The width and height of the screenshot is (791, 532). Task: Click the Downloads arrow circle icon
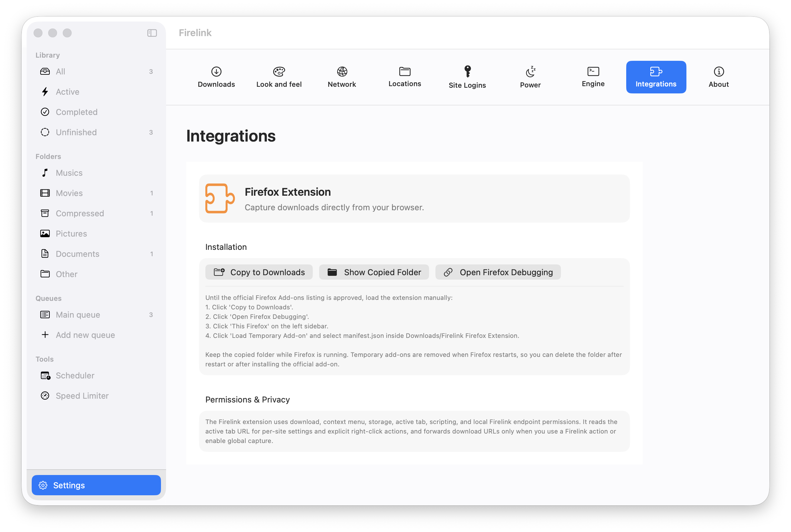pyautogui.click(x=216, y=72)
